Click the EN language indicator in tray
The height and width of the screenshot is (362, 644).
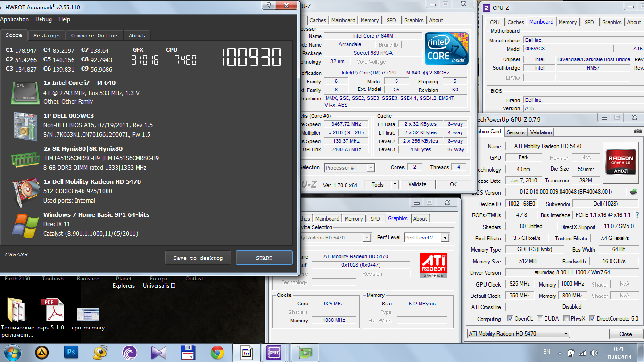pos(546,352)
